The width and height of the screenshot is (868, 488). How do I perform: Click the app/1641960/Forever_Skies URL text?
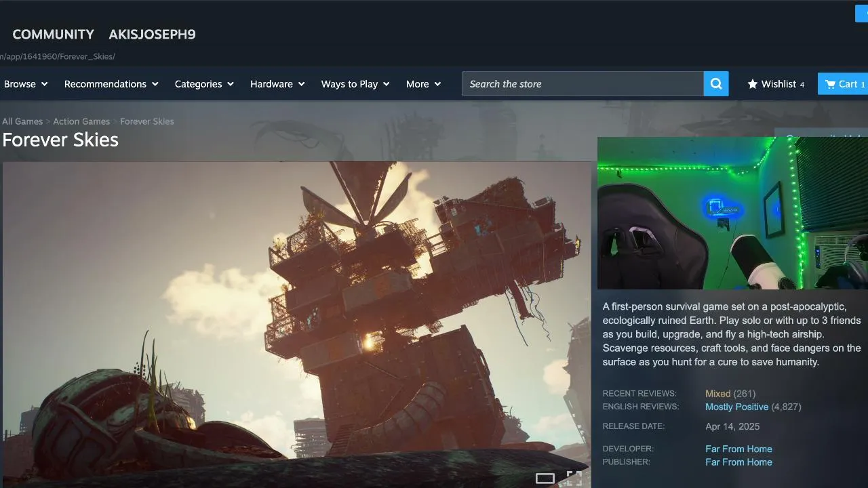58,56
